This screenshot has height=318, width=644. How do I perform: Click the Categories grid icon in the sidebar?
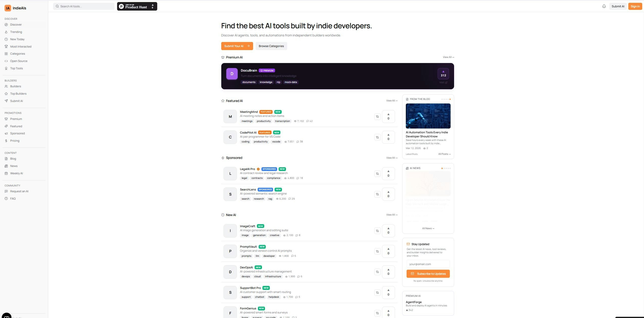tap(7, 54)
